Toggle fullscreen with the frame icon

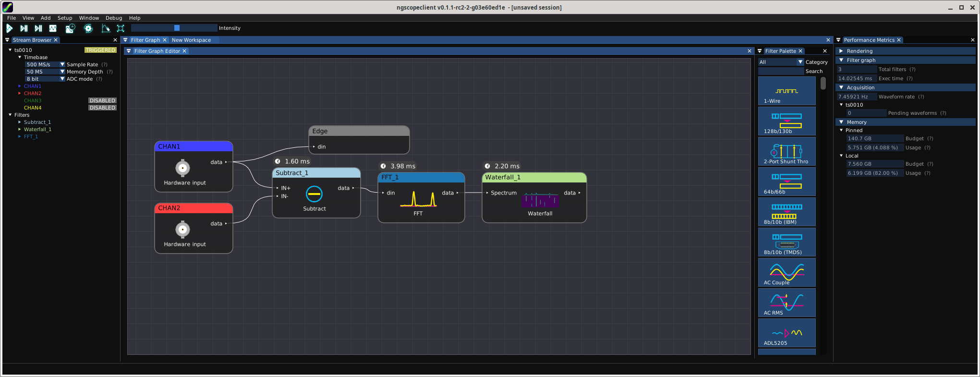(121, 28)
